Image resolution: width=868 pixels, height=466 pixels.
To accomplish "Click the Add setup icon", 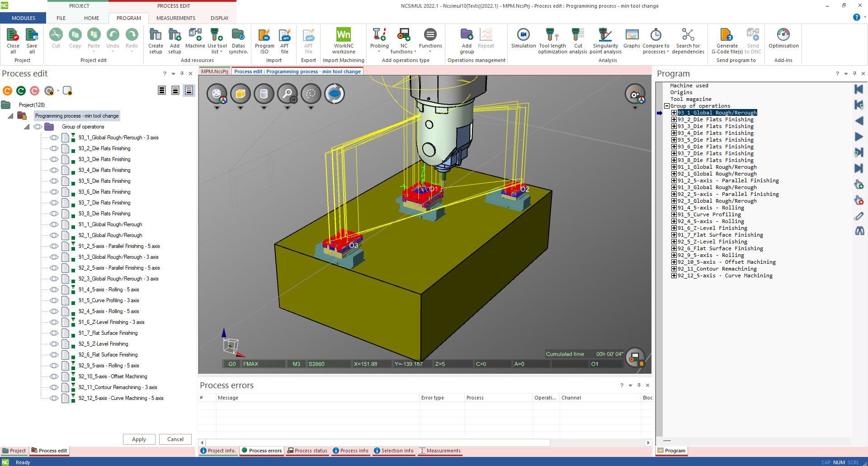I will [x=175, y=41].
